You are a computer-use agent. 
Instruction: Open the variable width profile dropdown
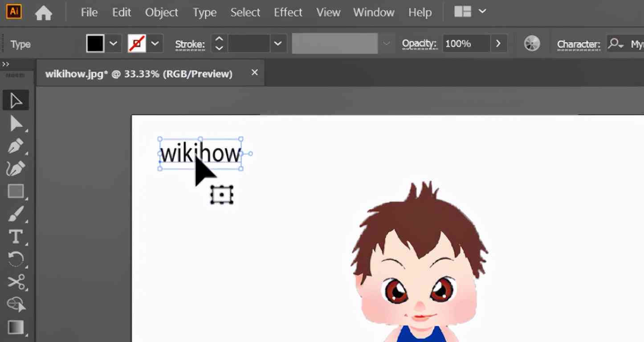point(387,44)
